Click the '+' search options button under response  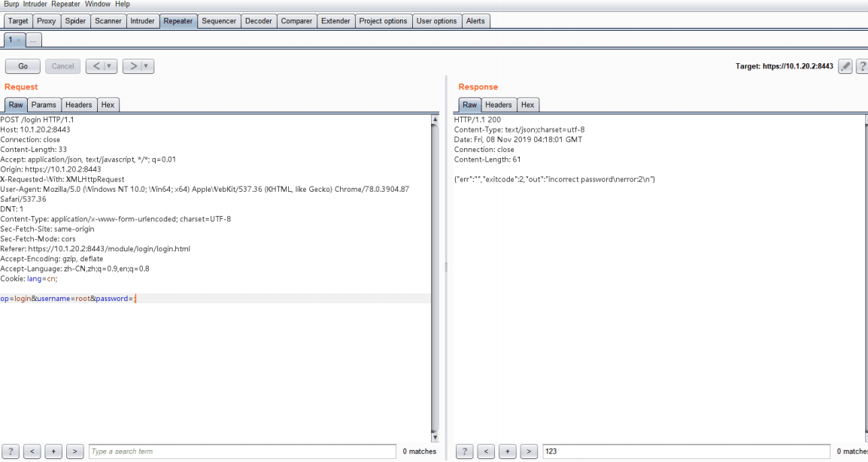pos(508,451)
